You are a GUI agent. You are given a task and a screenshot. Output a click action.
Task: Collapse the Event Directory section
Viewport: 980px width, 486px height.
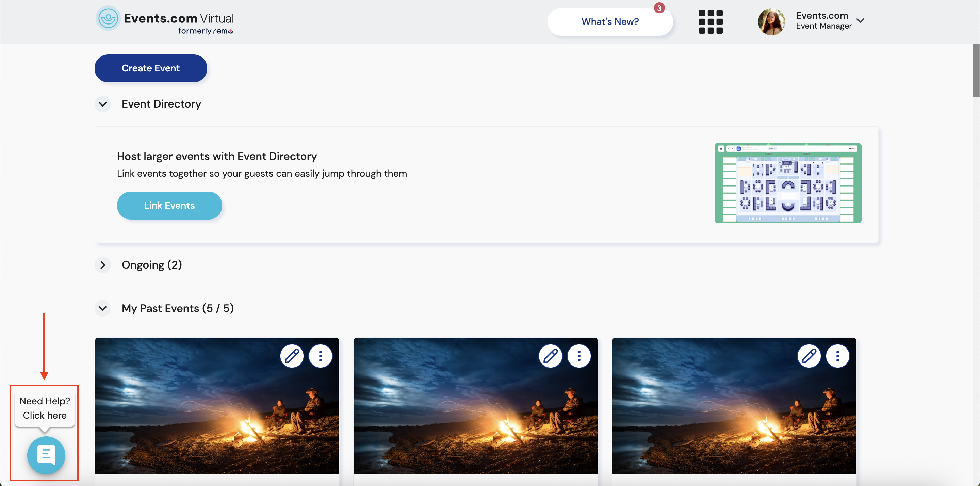click(103, 104)
